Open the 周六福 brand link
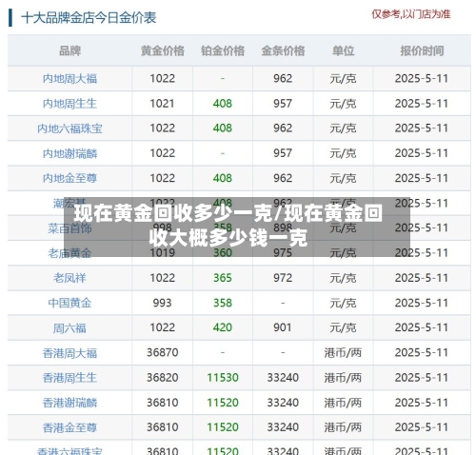The height and width of the screenshot is (455, 476). (x=69, y=327)
